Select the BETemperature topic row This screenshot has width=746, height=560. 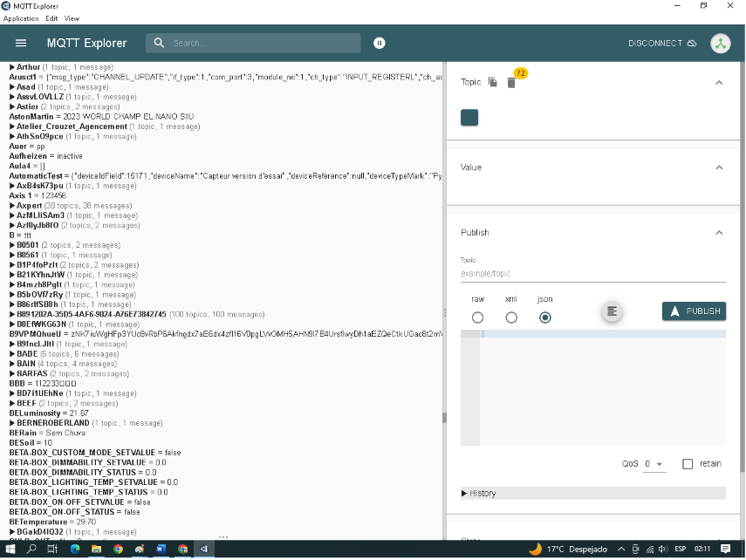coord(52,522)
